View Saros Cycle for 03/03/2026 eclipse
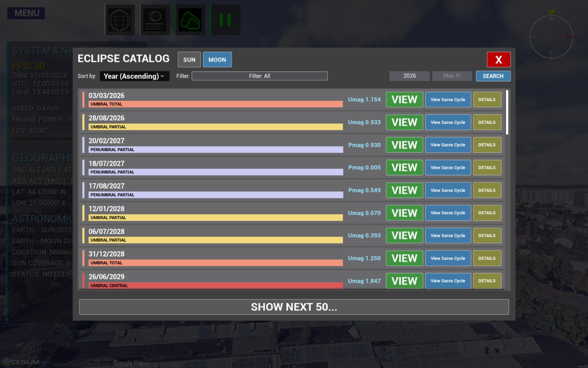The width and height of the screenshot is (588, 368). [448, 100]
